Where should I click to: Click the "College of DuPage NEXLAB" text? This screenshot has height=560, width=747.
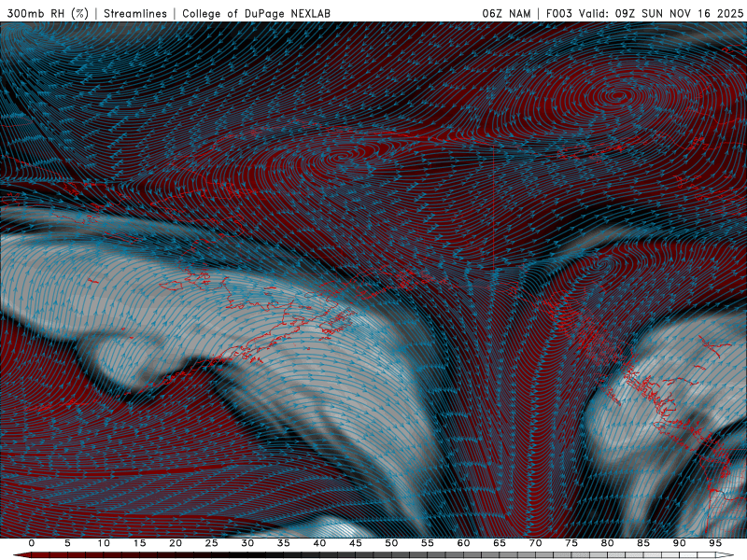pyautogui.click(x=256, y=13)
